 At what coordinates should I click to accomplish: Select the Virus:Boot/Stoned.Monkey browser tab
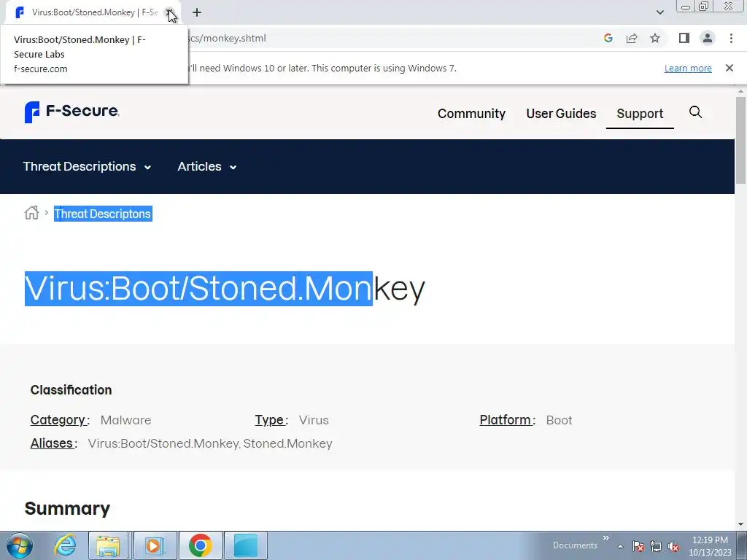tap(93, 12)
